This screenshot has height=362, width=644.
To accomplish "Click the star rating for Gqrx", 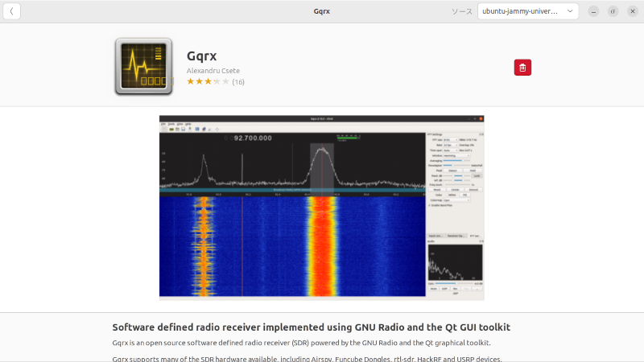I will coord(208,82).
